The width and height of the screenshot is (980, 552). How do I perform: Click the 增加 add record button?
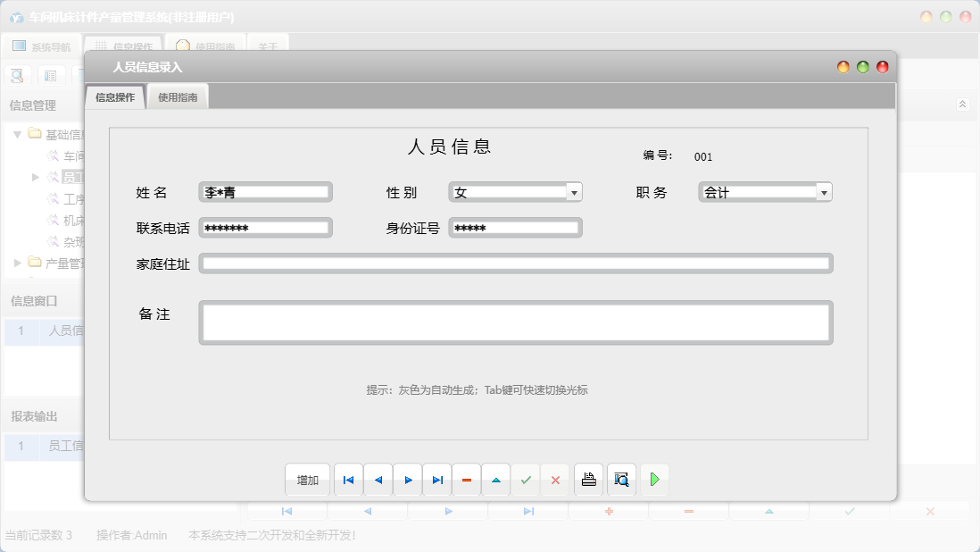(x=307, y=480)
